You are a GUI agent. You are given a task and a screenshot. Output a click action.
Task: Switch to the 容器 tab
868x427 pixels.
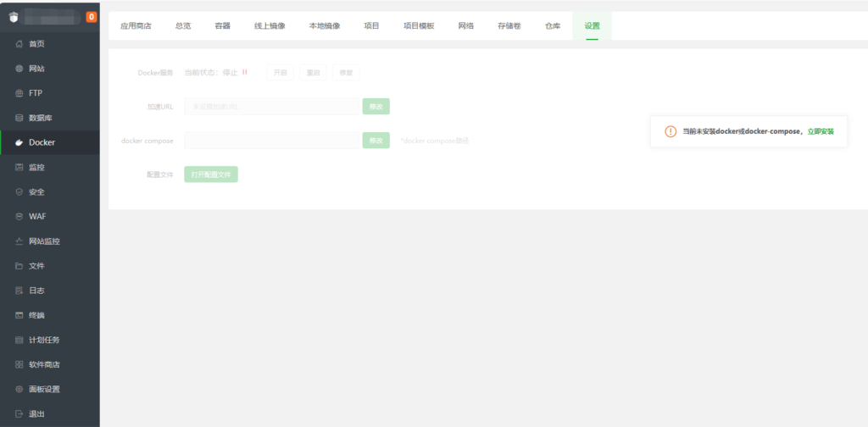coord(223,26)
